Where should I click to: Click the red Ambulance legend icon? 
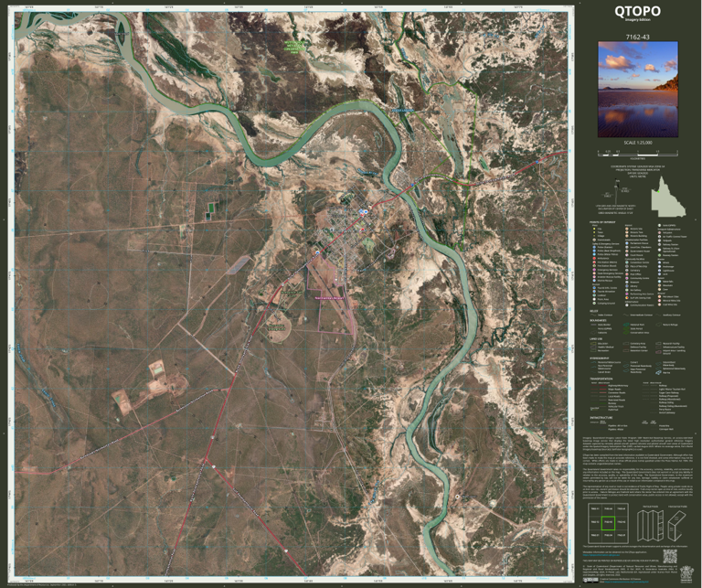594,259
